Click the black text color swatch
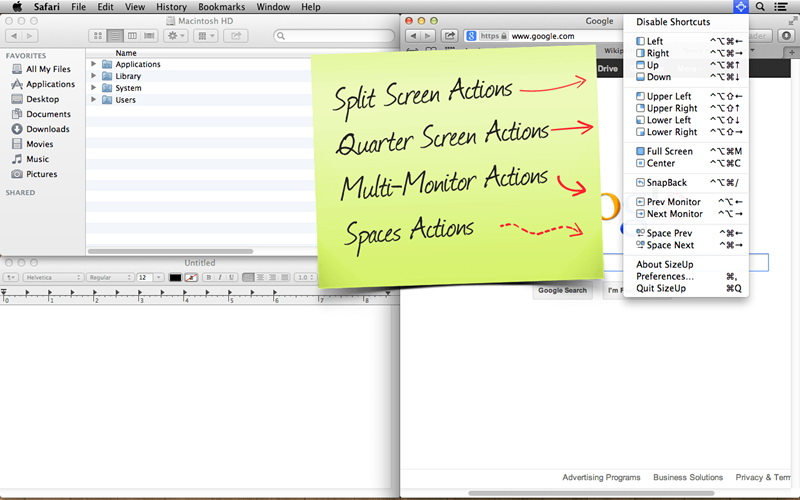The image size is (800, 500). (x=175, y=277)
